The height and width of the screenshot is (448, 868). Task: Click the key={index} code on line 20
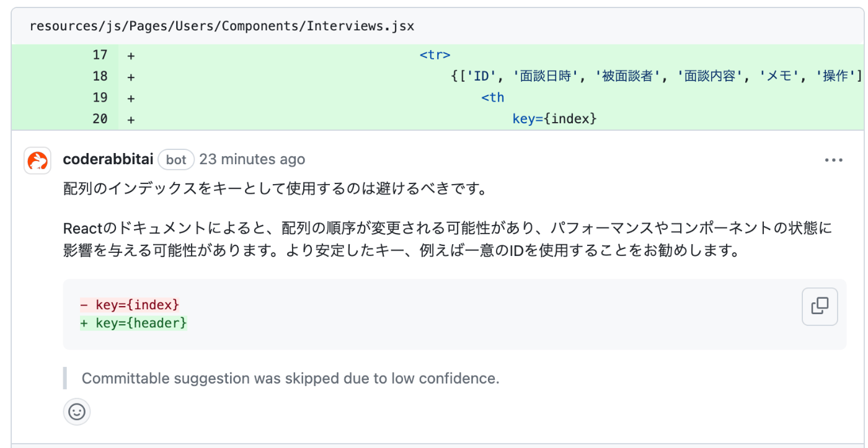[554, 119]
